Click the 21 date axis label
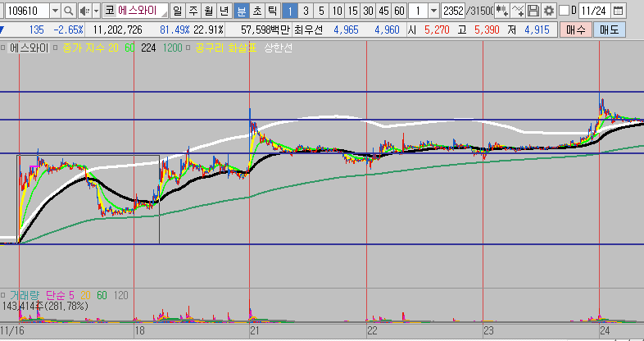 (254, 330)
